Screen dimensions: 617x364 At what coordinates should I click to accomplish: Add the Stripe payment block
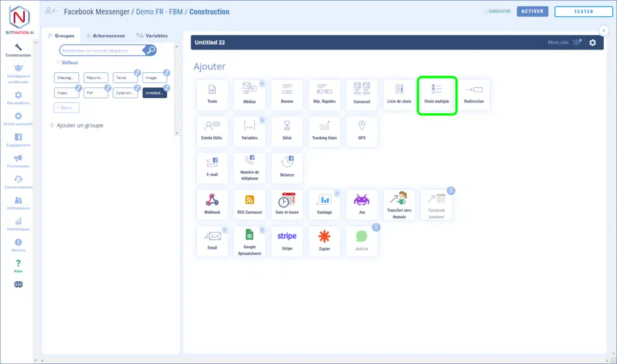[287, 241]
